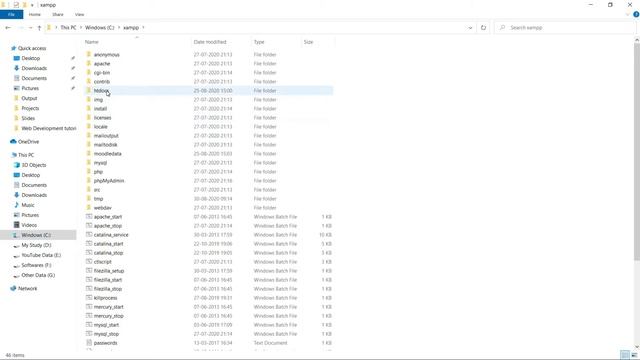Open Web Development tutorial quick access folder
640x360 pixels.
click(x=49, y=128)
